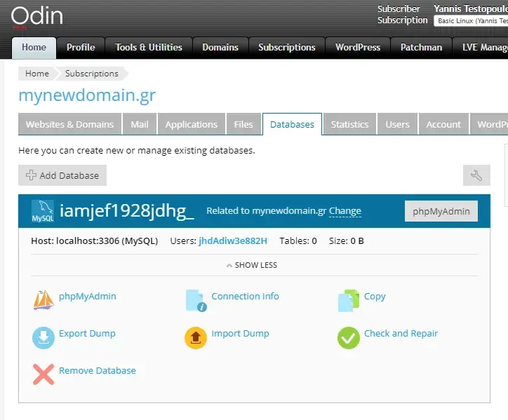This screenshot has width=508, height=420.
Task: Open the Home top navigation tab
Action: click(x=34, y=48)
